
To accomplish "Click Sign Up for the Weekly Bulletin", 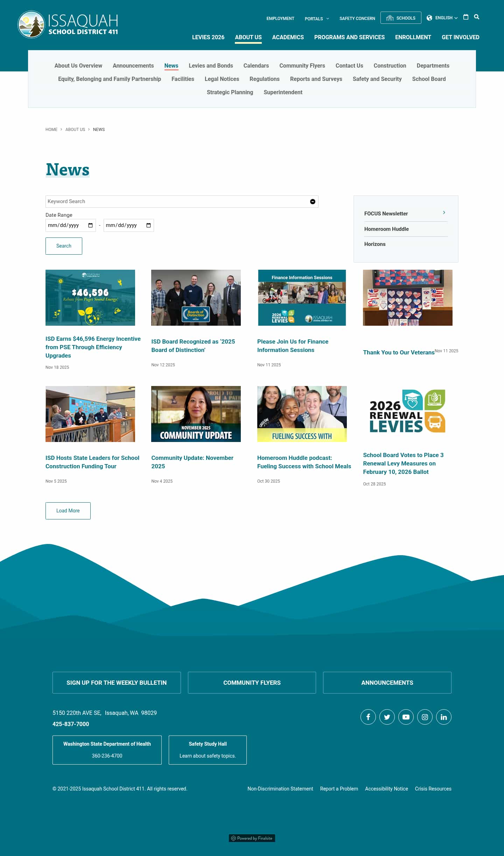I will click(117, 683).
